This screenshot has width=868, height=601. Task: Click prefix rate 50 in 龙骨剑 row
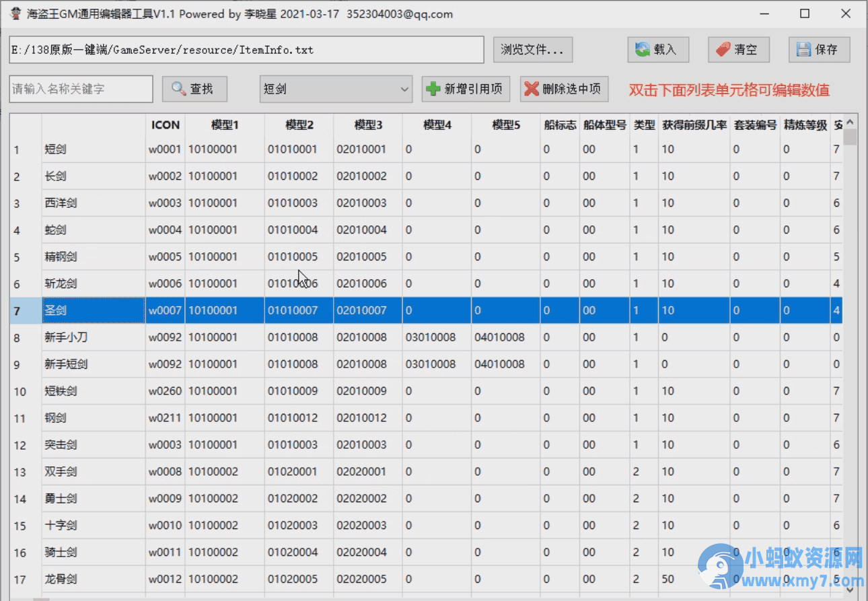pyautogui.click(x=694, y=579)
